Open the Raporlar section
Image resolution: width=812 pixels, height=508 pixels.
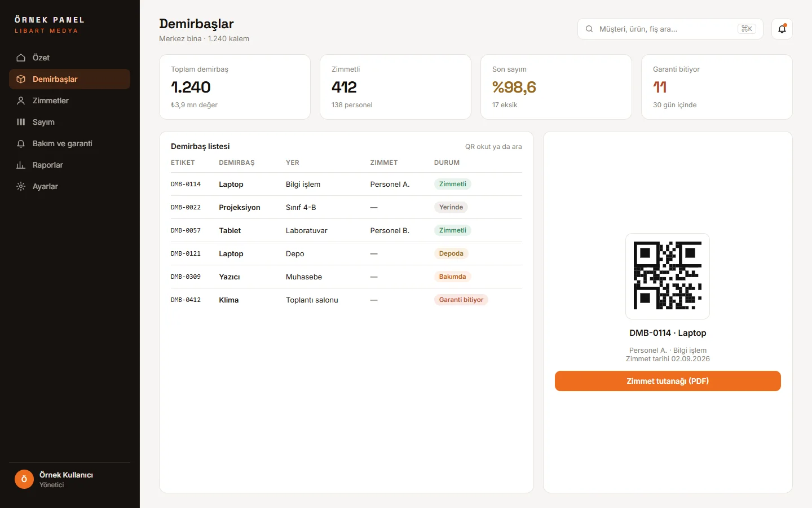(x=69, y=165)
